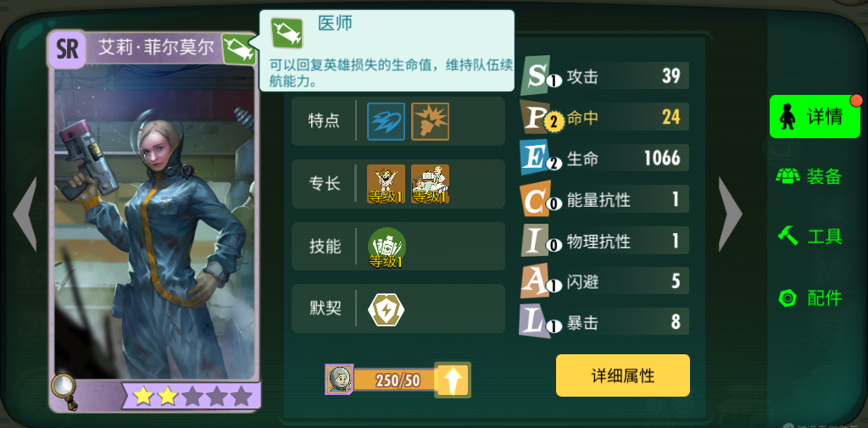Image resolution: width=868 pixels, height=428 pixels.
Task: Tap the green syringe medic class icon
Action: [238, 48]
